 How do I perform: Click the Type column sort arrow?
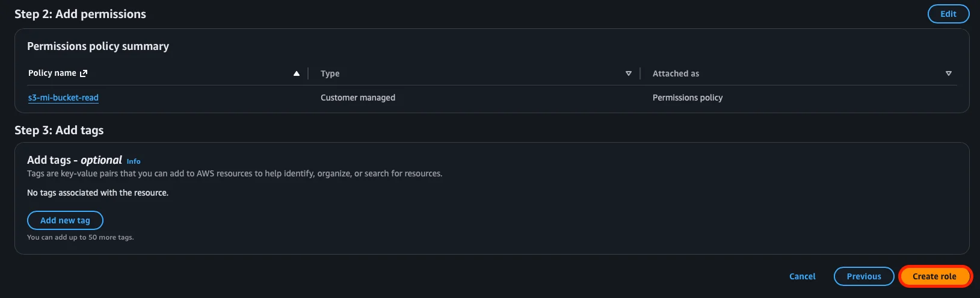[628, 73]
